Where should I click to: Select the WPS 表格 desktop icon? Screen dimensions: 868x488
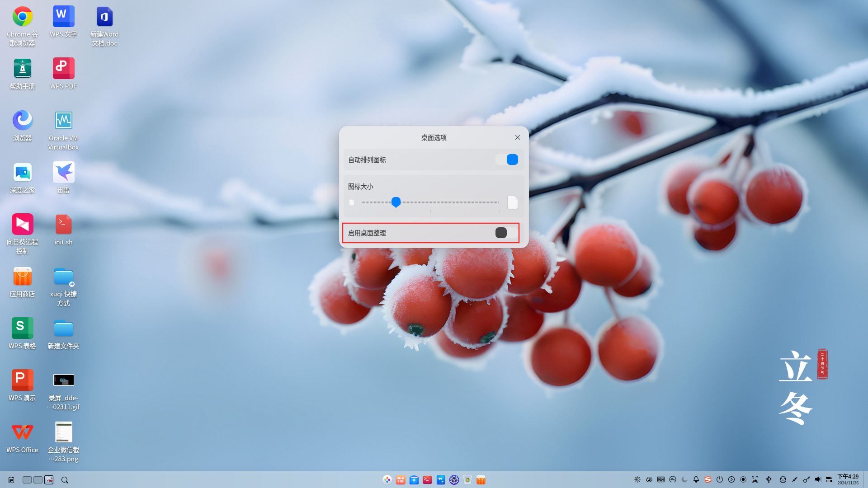click(22, 334)
